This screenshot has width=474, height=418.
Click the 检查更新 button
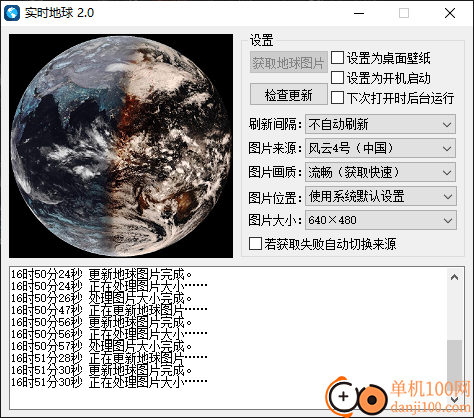click(x=289, y=95)
